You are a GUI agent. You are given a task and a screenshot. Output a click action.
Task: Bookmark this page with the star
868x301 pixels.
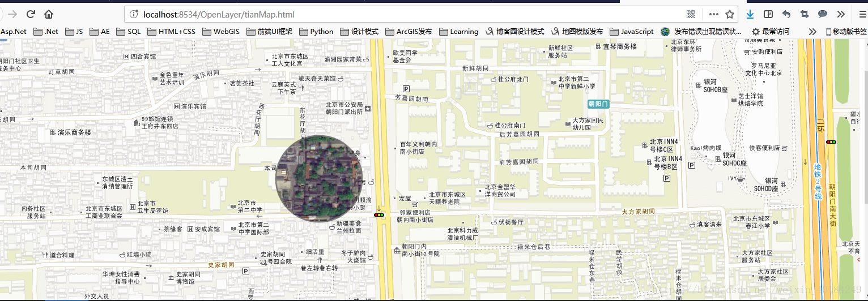coord(729,14)
